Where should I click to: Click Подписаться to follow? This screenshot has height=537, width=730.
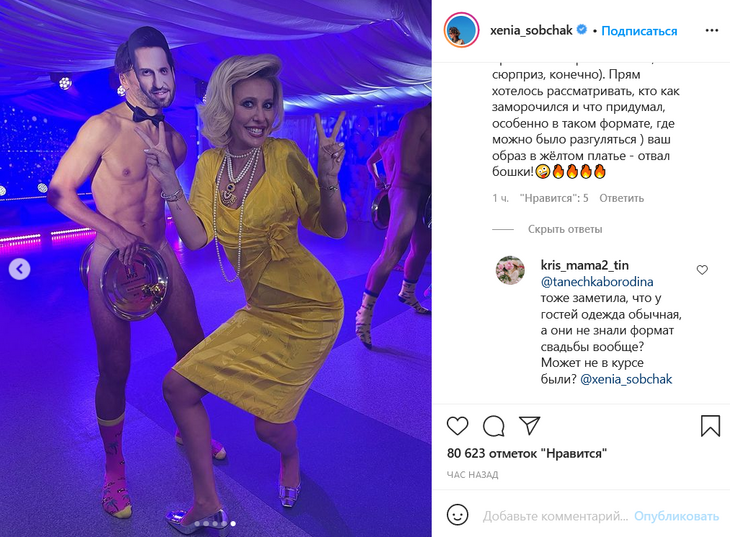639,31
